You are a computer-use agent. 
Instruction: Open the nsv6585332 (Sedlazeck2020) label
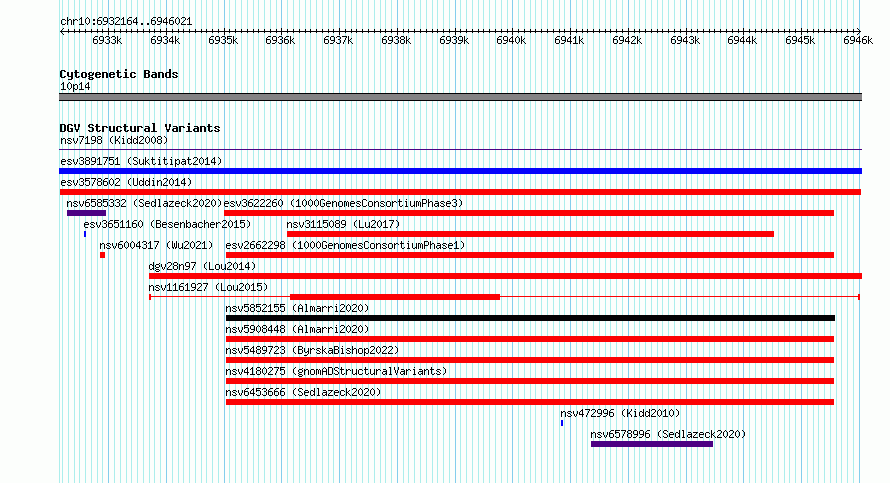(x=144, y=203)
